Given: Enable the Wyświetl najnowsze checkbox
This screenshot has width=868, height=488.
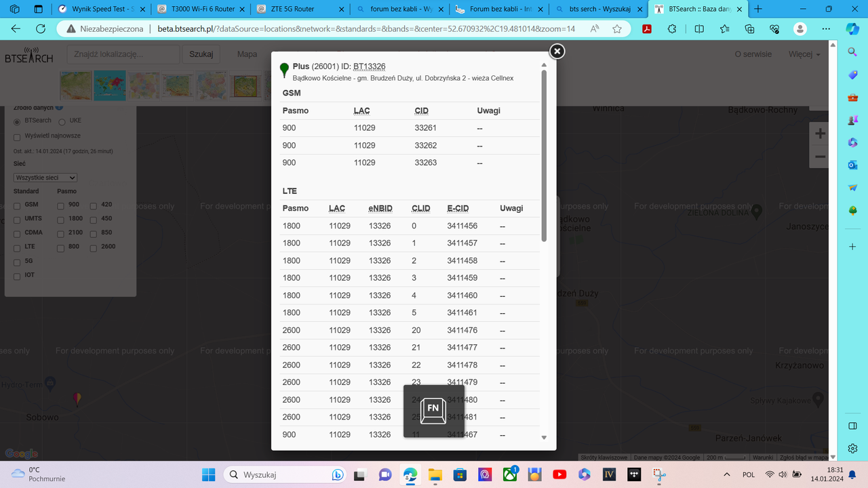Looking at the screenshot, I should tap(18, 136).
